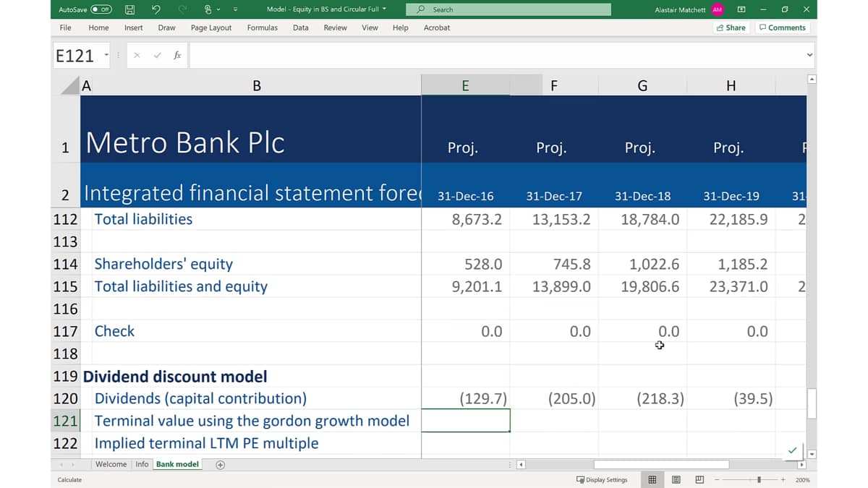
Task: Select active cell E121
Action: 465,421
